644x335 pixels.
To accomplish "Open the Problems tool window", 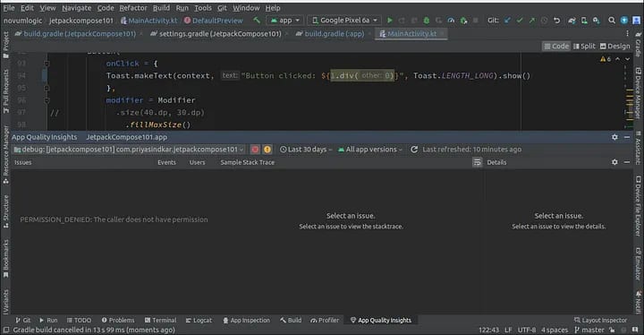I will (118, 320).
